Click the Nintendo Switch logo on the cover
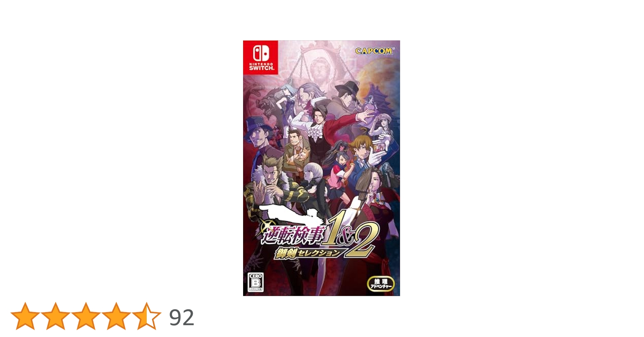Viewport: 644px width, 337px height. coord(261,58)
